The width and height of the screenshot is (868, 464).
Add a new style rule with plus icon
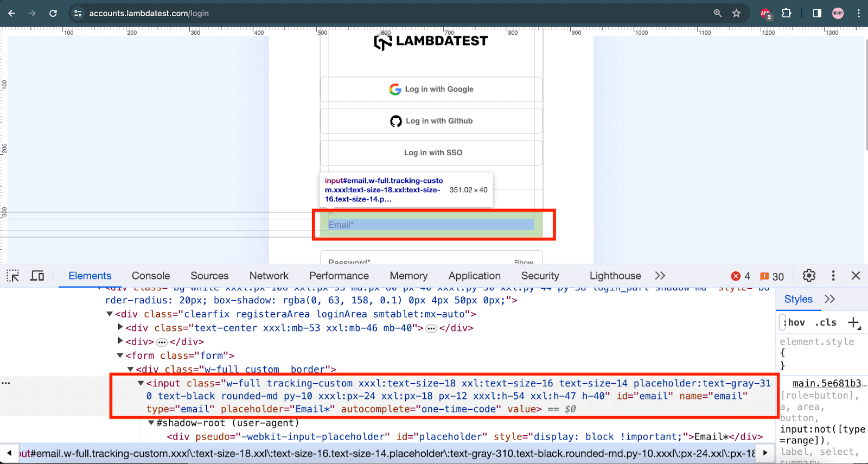coord(854,323)
